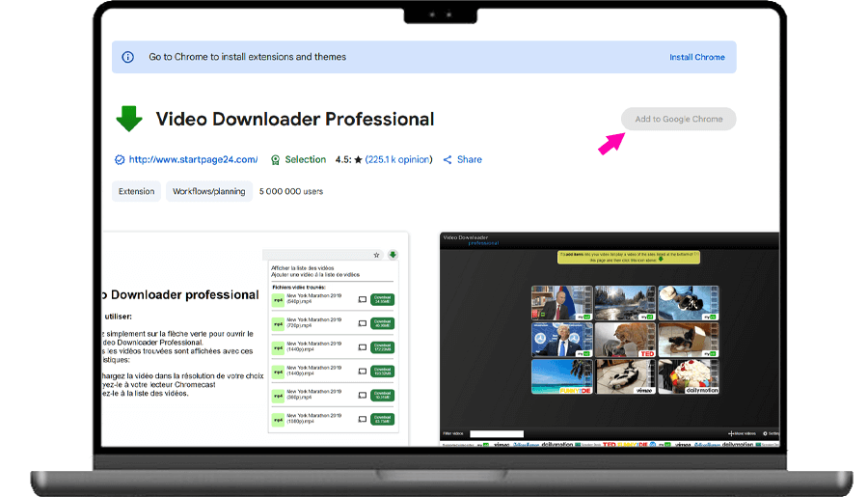Click the yellow hint note in the dark screenshot
This screenshot has height=497, width=868.
(x=628, y=257)
